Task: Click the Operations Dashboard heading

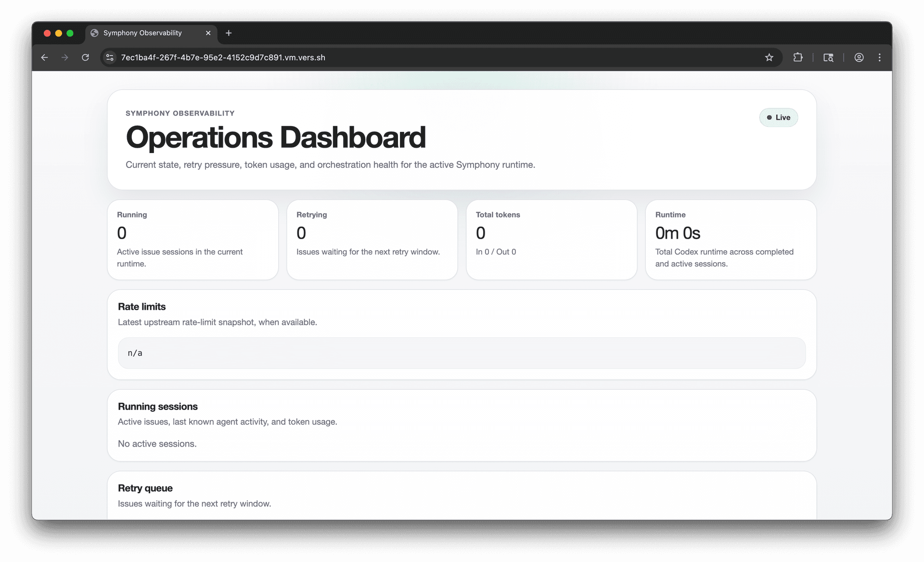Action: pyautogui.click(x=275, y=138)
